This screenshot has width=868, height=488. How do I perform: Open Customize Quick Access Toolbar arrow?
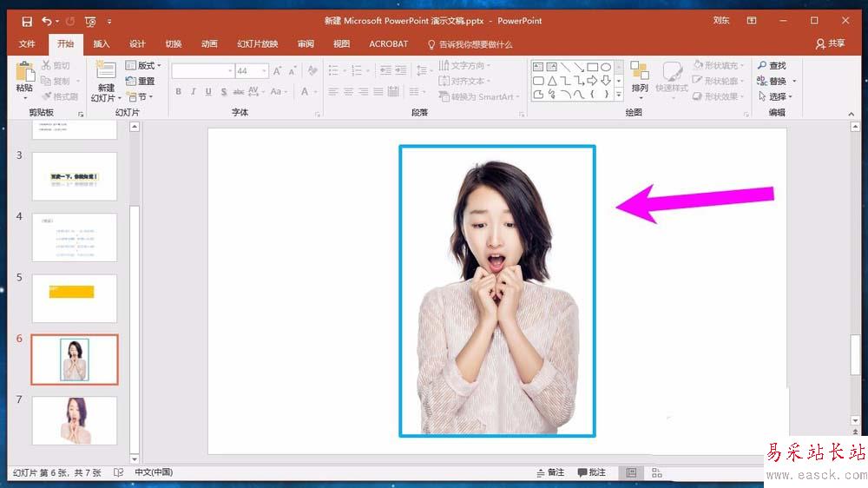(x=109, y=22)
